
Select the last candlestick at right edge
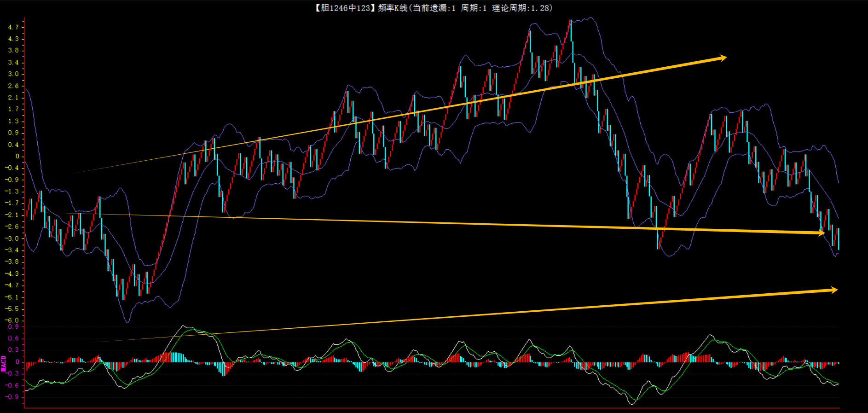tap(839, 238)
